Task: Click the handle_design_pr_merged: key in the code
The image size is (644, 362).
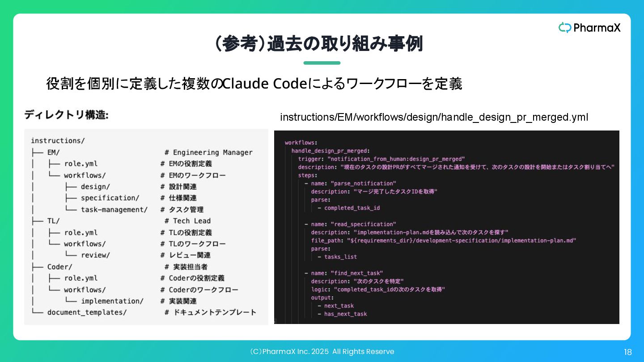Action: 330,151
